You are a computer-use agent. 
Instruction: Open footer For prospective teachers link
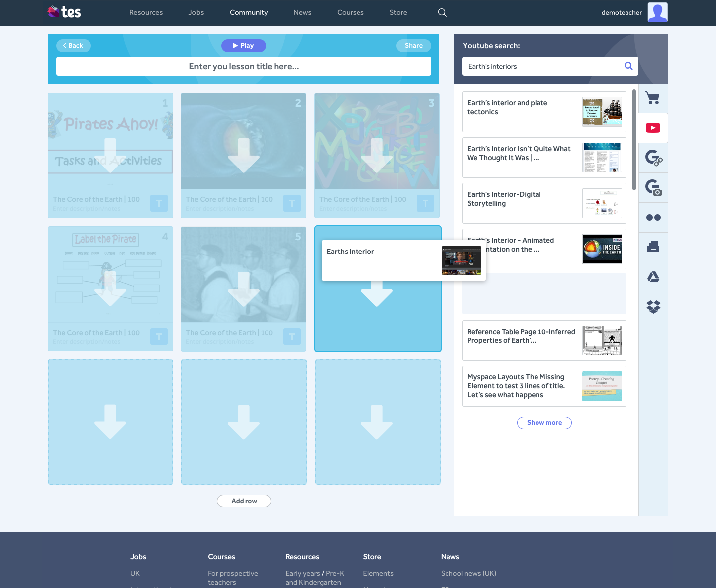[233, 578]
